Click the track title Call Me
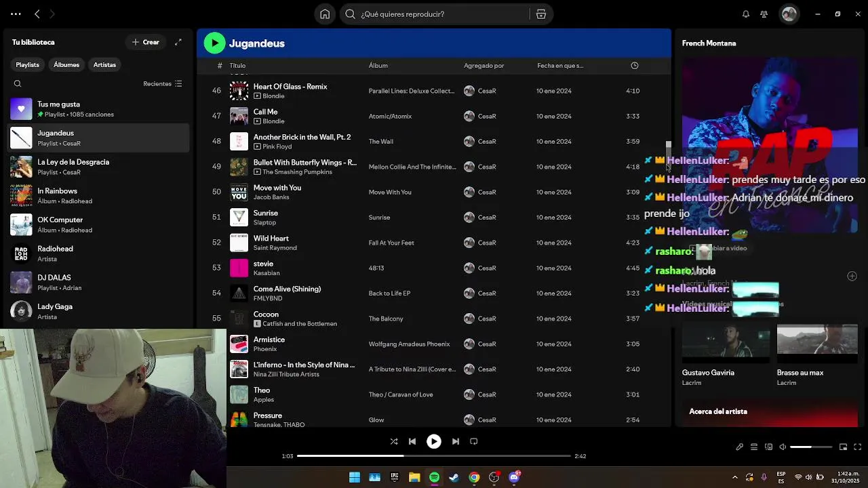 tap(265, 112)
